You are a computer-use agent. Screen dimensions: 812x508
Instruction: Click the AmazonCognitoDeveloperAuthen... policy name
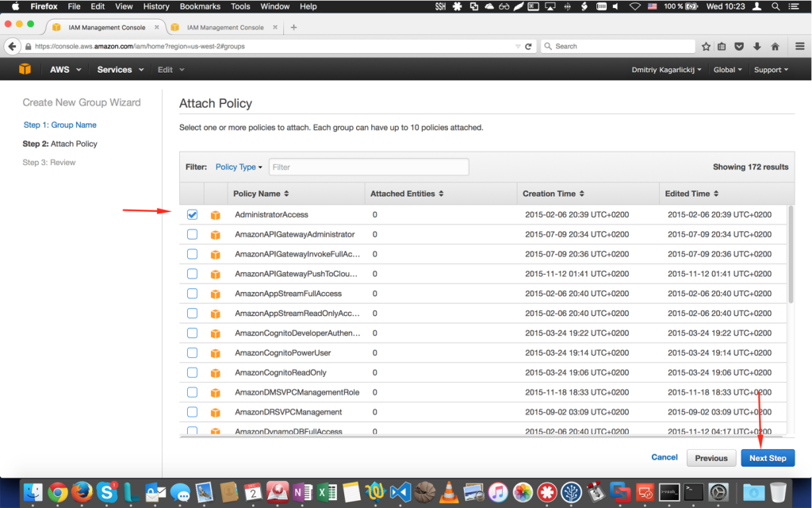click(298, 333)
